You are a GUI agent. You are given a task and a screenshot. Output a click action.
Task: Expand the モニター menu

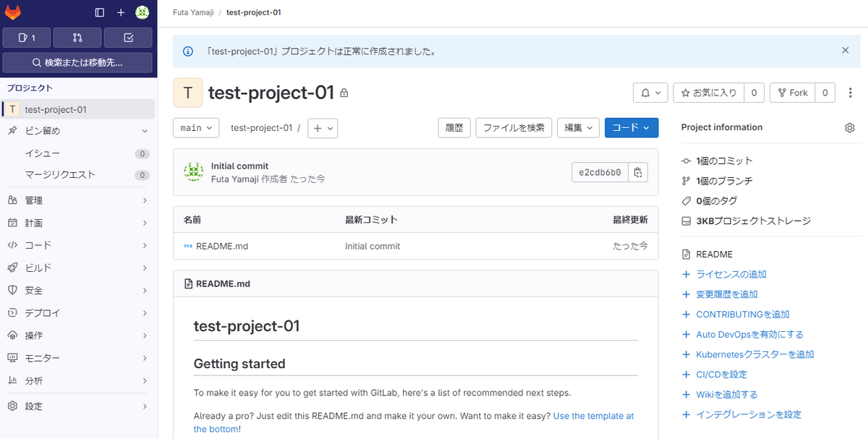[78, 358]
